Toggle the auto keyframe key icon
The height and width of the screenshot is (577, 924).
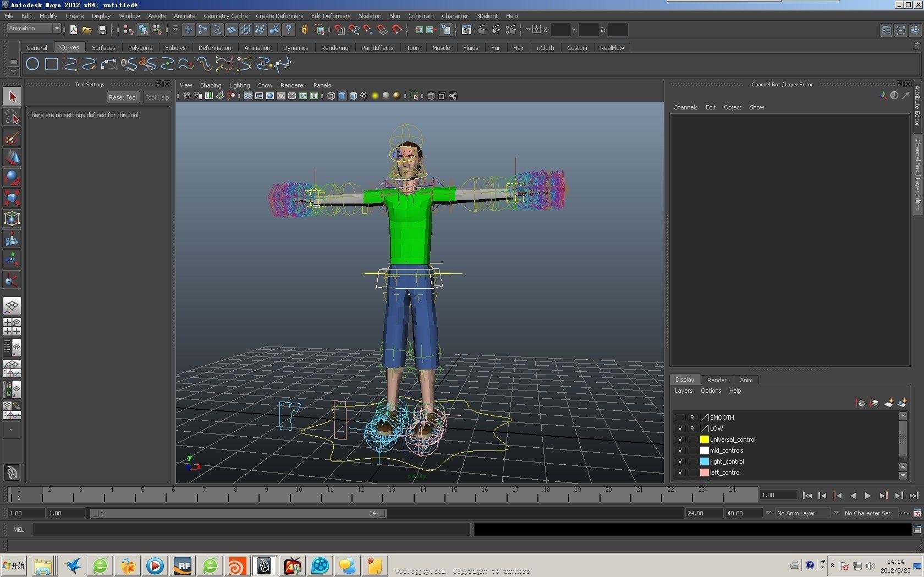(905, 513)
